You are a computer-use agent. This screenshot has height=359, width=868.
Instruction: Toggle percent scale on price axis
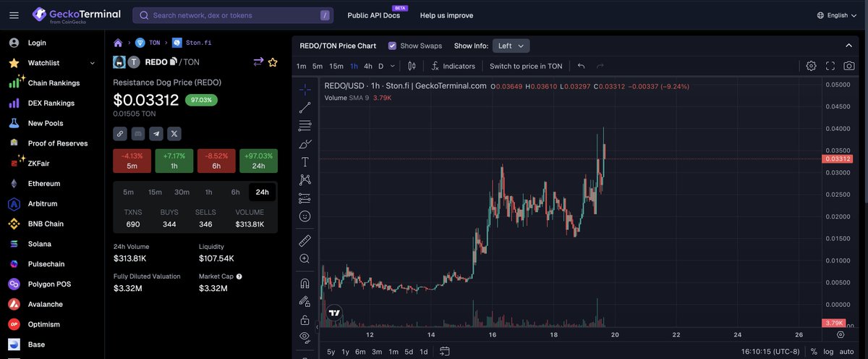coord(814,352)
